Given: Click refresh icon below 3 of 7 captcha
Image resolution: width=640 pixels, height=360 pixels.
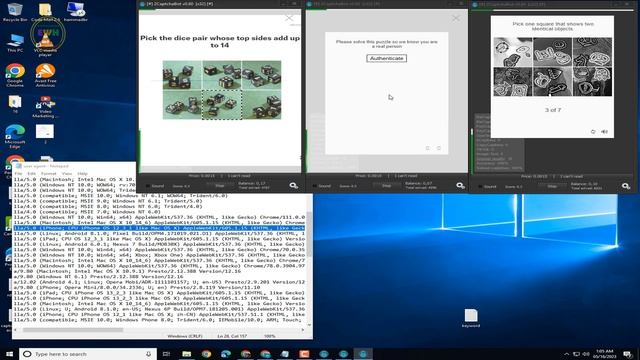Looking at the screenshot, I should click(593, 131).
